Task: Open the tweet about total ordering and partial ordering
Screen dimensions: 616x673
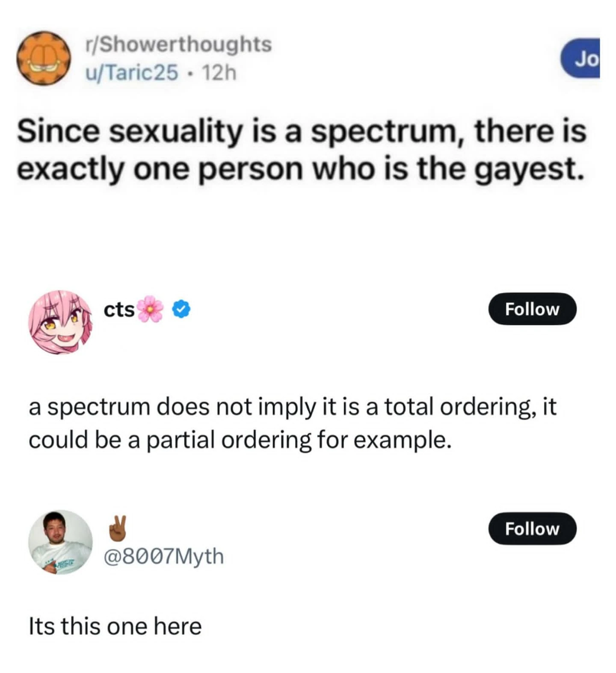Action: point(293,423)
